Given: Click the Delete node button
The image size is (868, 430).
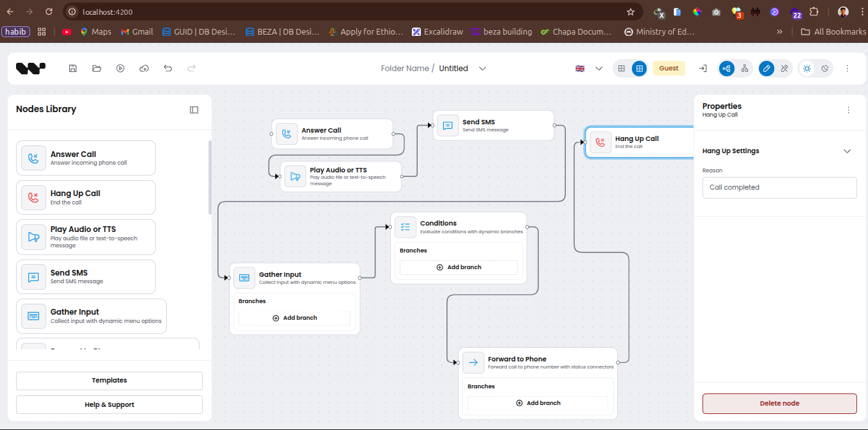Looking at the screenshot, I should point(779,404).
